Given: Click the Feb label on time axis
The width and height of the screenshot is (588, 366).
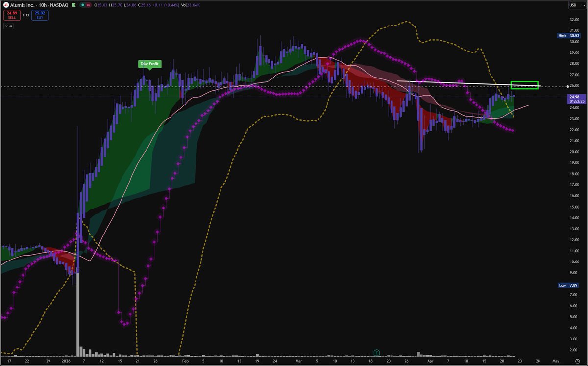Looking at the screenshot, I should point(185,360).
